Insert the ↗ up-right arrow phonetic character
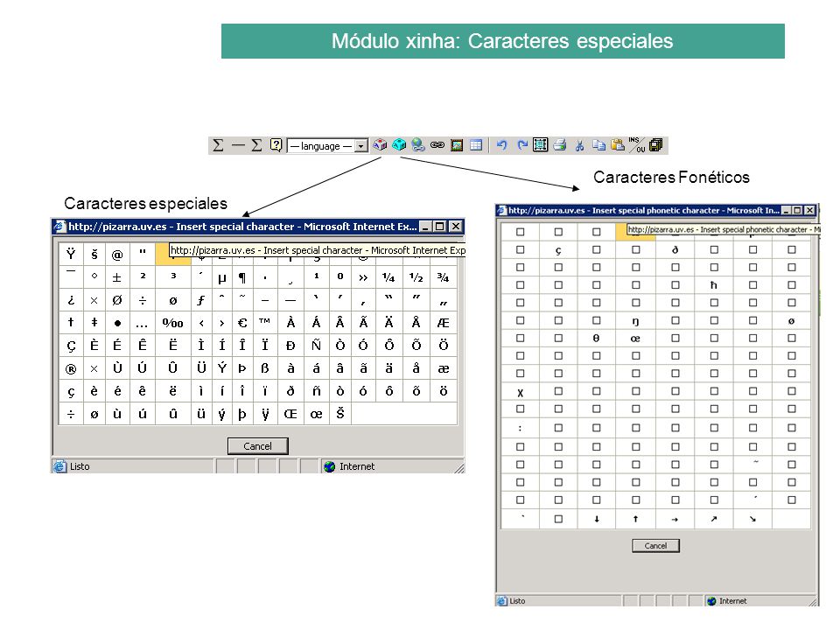Image resolution: width=840 pixels, height=630 pixels. point(714,519)
